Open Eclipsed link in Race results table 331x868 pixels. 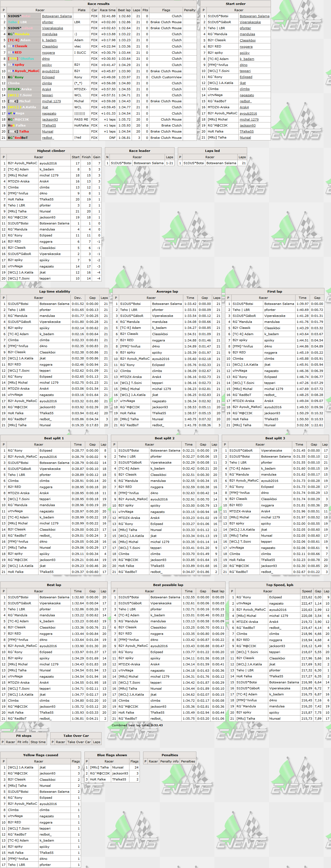48,77
